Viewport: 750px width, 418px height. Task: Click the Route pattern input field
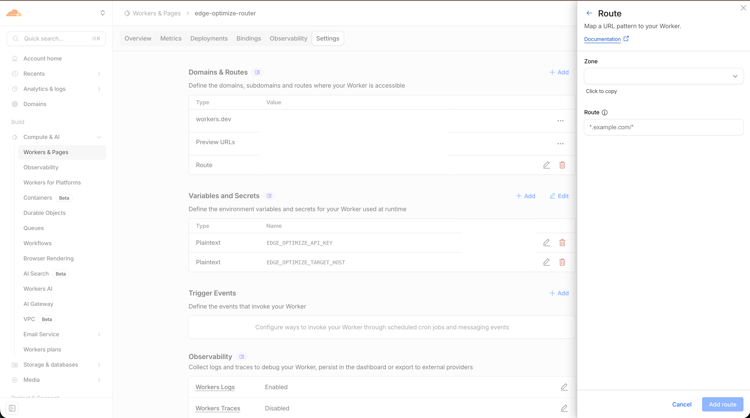pyautogui.click(x=663, y=127)
